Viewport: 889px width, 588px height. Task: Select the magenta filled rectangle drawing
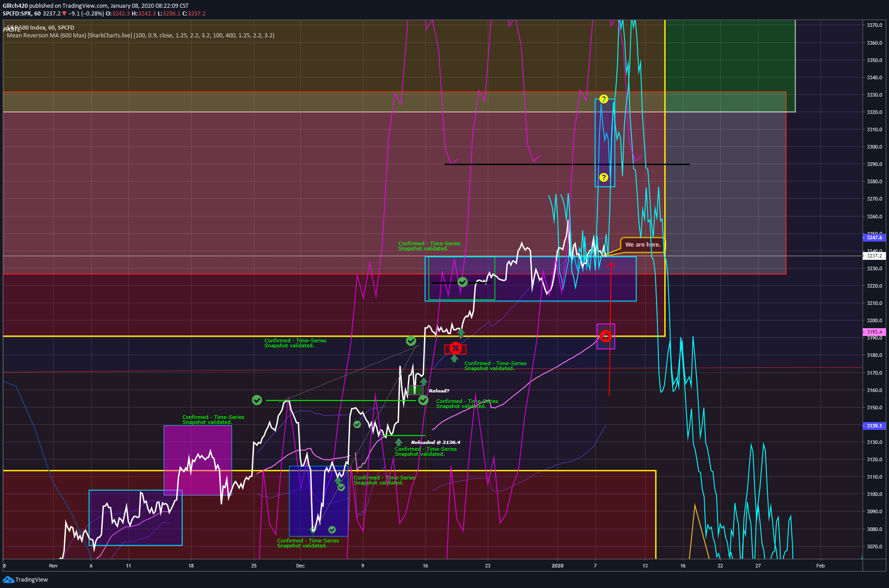(x=198, y=460)
